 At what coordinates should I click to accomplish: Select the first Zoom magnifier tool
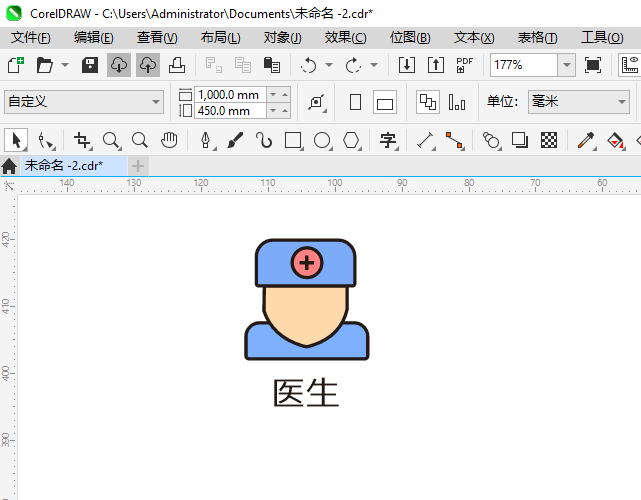(x=111, y=141)
